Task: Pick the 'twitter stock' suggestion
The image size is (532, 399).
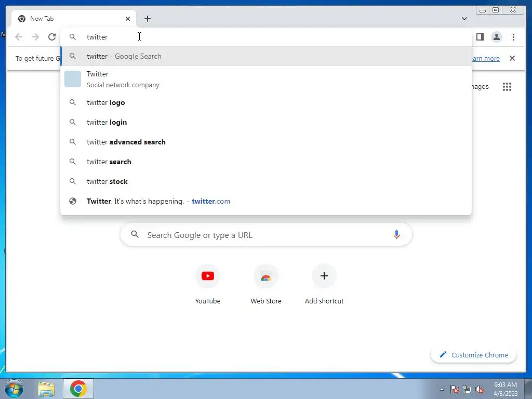Action: coord(266,181)
